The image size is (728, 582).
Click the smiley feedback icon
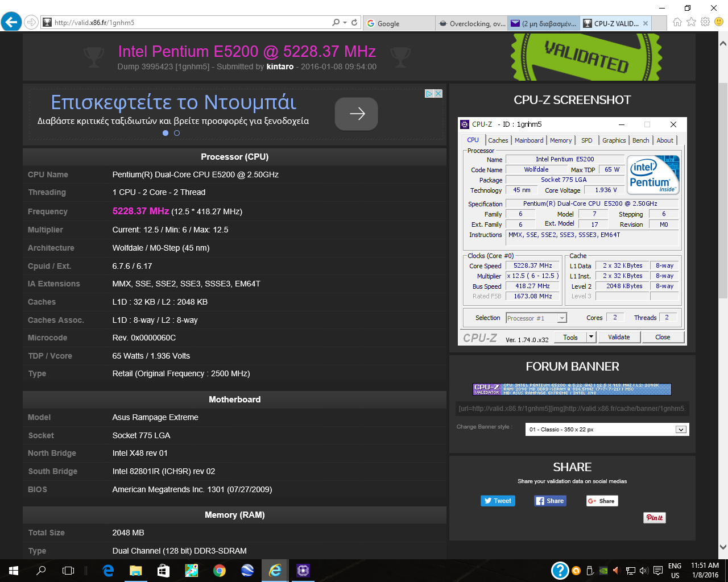pos(719,22)
